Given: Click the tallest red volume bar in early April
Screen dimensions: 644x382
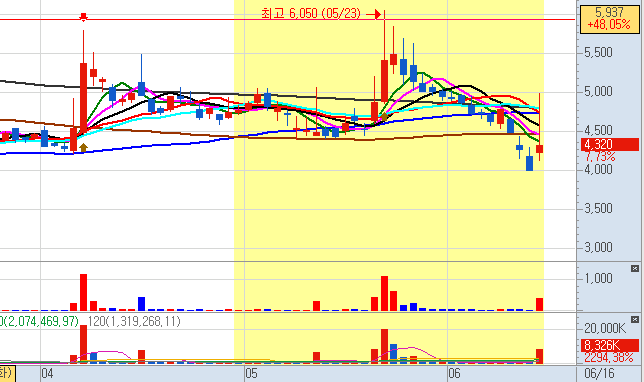Looking at the screenshot, I should [83, 292].
